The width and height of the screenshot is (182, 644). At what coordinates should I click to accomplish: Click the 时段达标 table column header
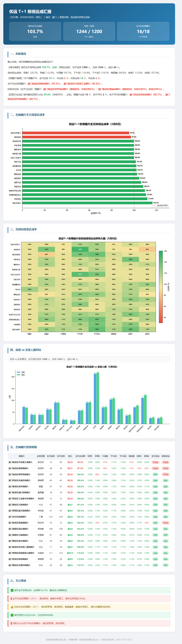pyautogui.click(x=165, y=456)
